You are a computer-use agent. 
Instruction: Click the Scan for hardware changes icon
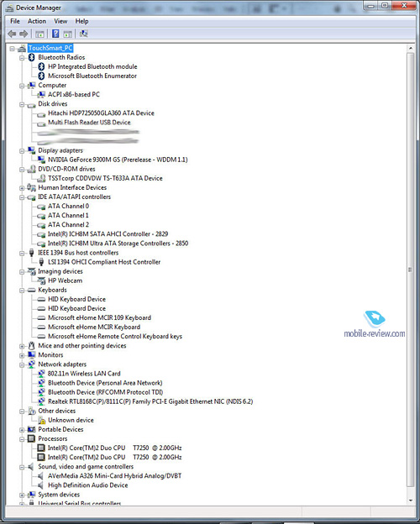click(x=83, y=34)
